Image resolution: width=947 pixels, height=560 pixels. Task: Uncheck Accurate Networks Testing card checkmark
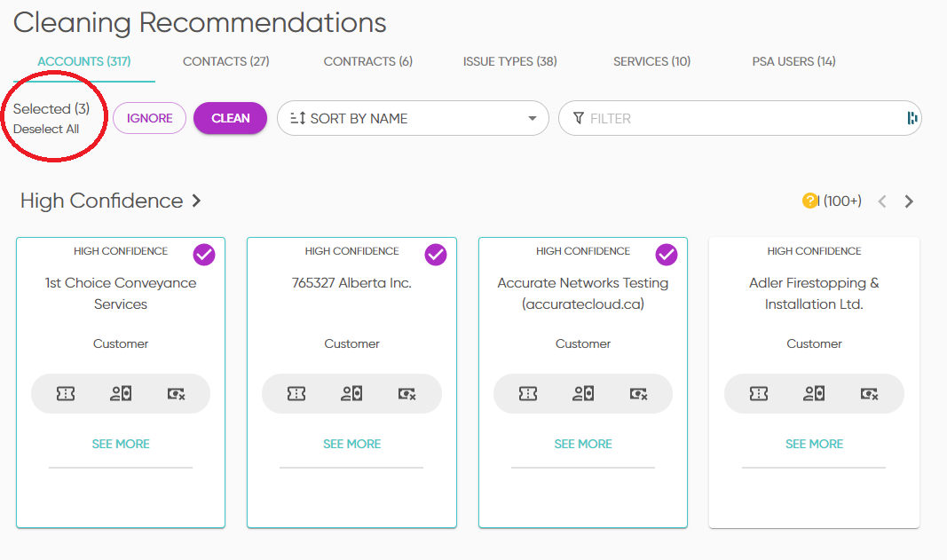coord(667,255)
